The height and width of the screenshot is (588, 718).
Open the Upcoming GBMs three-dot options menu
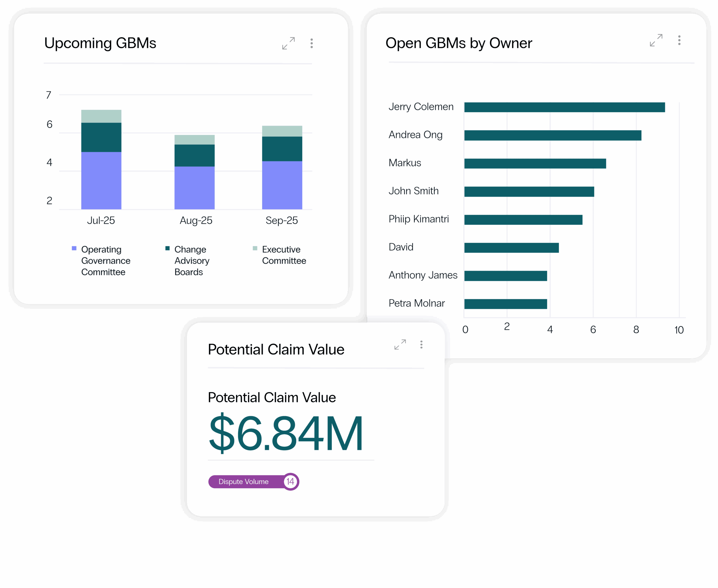pos(312,43)
